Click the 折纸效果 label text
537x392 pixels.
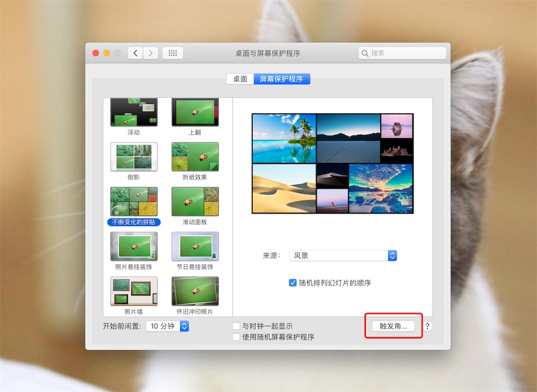[x=195, y=177]
